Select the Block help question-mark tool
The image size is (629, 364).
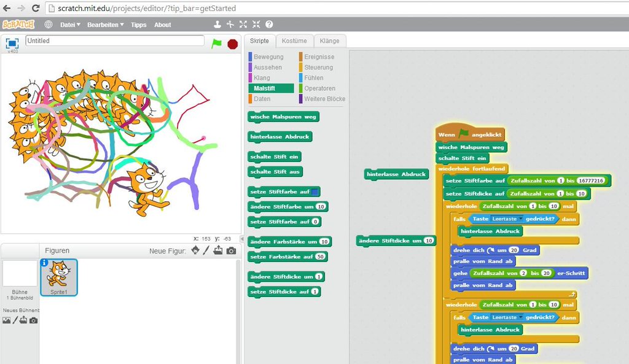coord(269,25)
